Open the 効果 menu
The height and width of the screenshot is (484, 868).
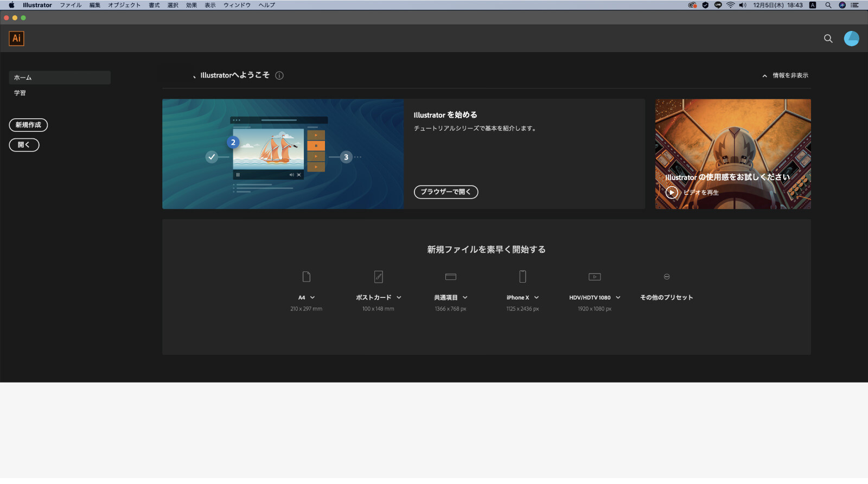(192, 5)
